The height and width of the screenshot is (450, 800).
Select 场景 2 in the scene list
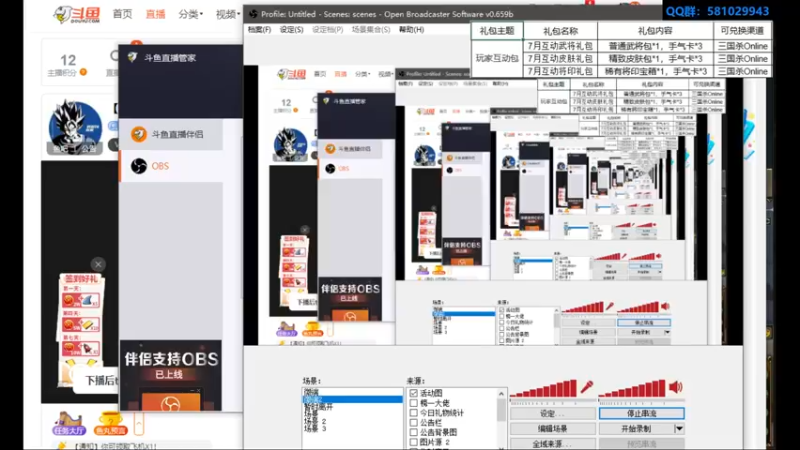315,421
